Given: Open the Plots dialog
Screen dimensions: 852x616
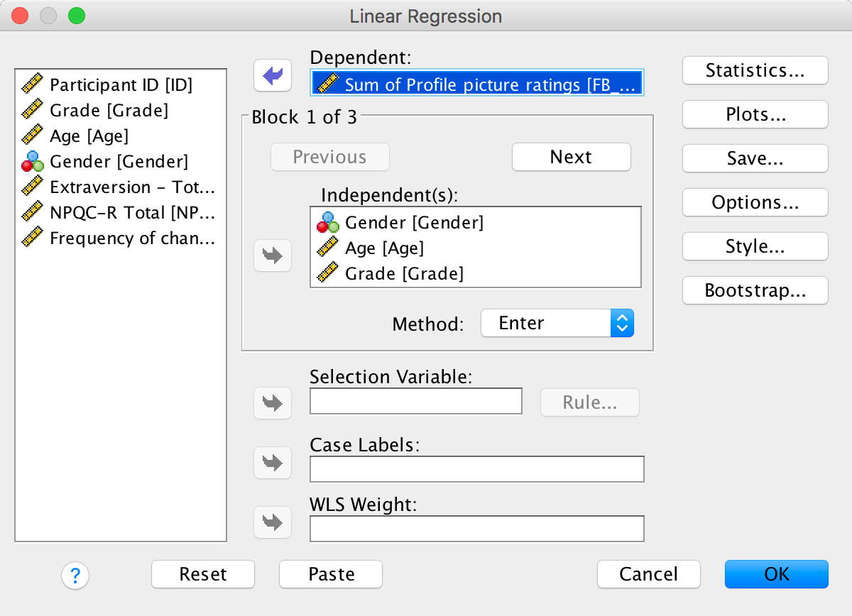Looking at the screenshot, I should click(x=755, y=114).
